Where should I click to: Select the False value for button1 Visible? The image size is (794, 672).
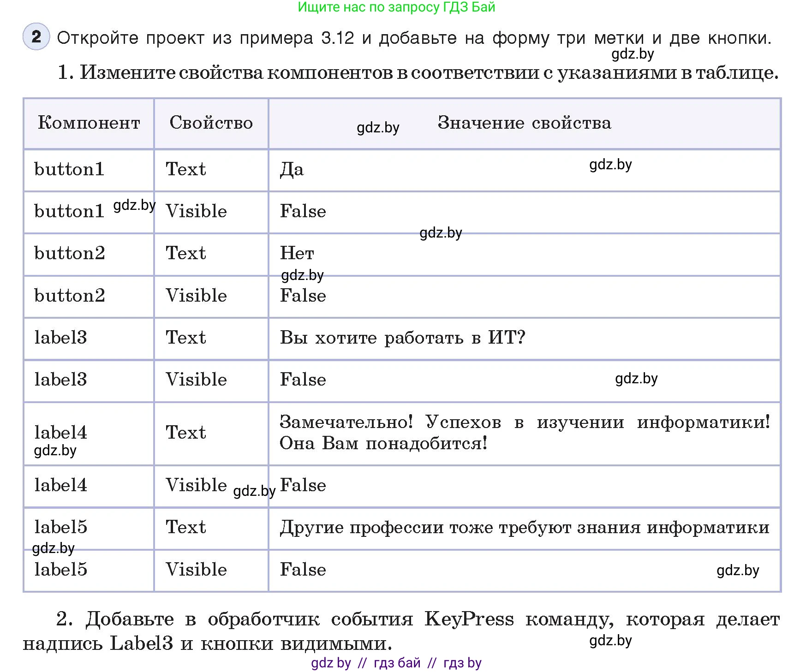click(x=303, y=211)
